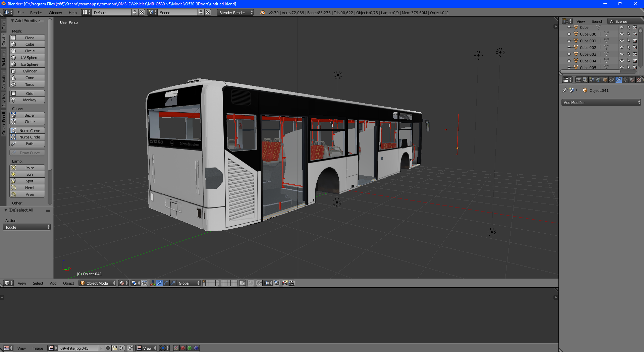Open the Add Modifier dropdown
The width and height of the screenshot is (644, 352).
(x=601, y=103)
